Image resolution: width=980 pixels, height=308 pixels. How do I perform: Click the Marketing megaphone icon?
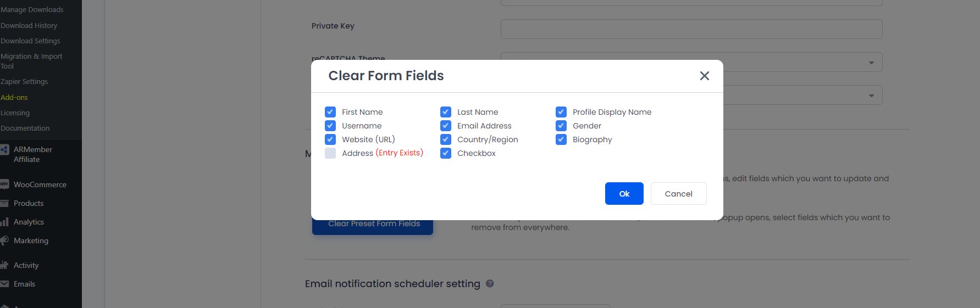[x=4, y=240]
